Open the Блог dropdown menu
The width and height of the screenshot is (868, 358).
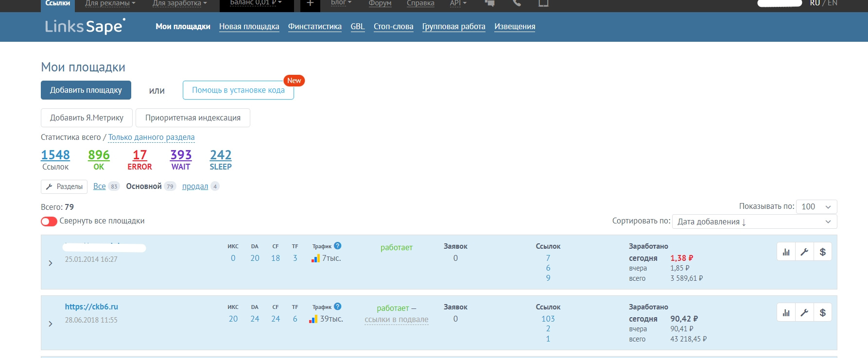[x=341, y=3]
